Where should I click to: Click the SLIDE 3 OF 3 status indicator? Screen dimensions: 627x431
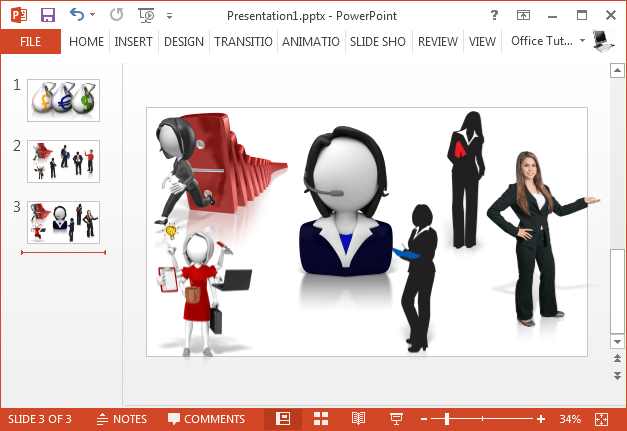40,419
